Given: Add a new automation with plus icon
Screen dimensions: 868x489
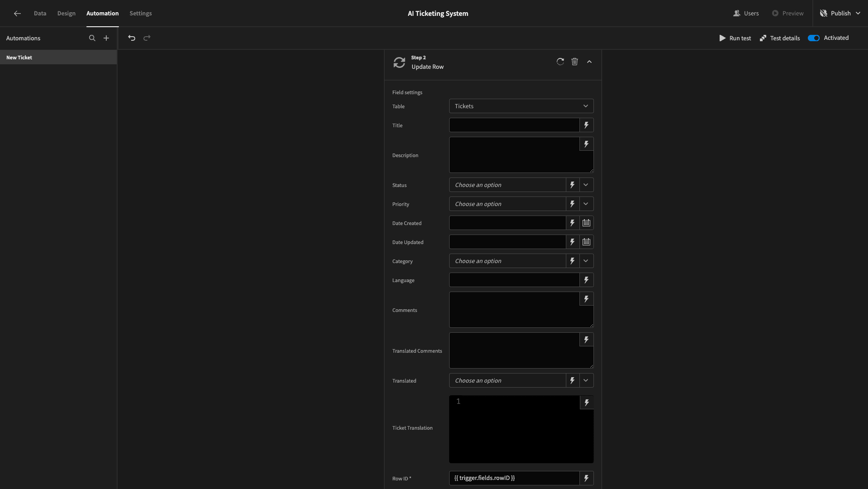Looking at the screenshot, I should point(106,38).
